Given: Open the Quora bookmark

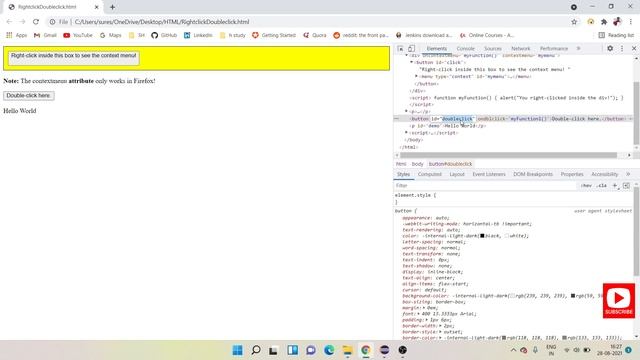Looking at the screenshot, I should pyautogui.click(x=315, y=35).
